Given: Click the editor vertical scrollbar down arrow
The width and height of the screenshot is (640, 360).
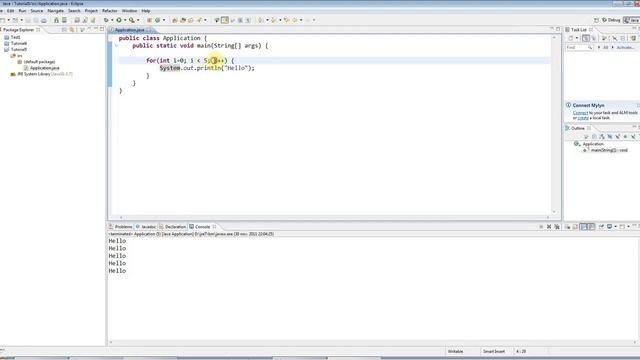Looking at the screenshot, I should pos(554,212).
